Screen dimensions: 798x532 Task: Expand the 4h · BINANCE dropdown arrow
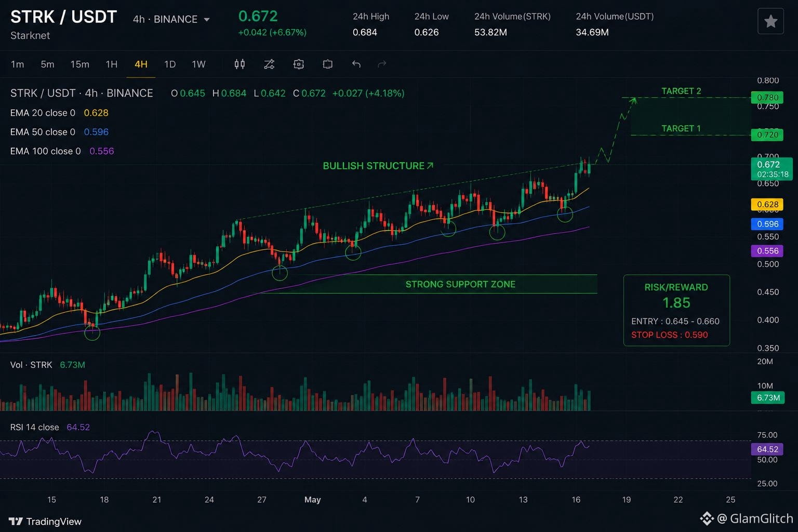pyautogui.click(x=207, y=20)
